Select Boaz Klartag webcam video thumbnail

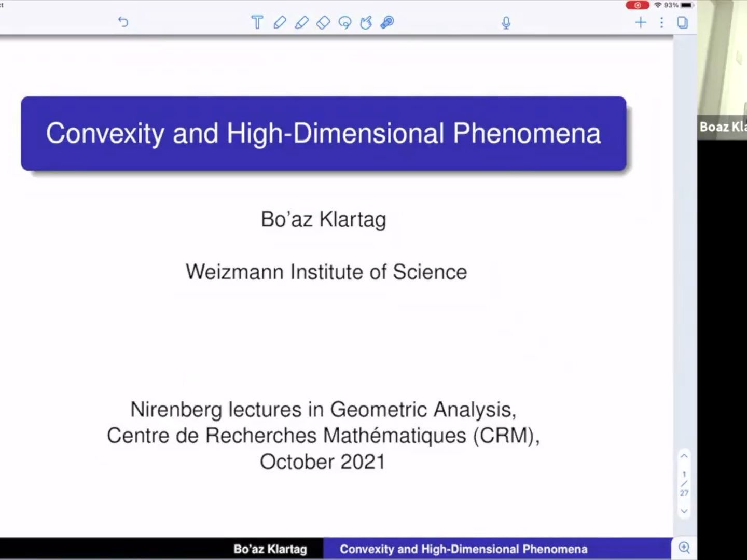point(722,69)
